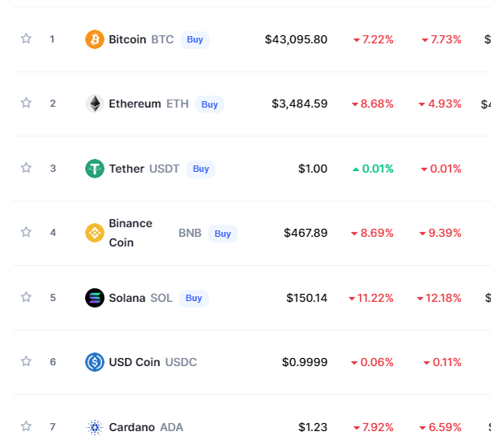This screenshot has width=491, height=448.
Task: Click the Buy button for Bitcoin
Action: [194, 39]
